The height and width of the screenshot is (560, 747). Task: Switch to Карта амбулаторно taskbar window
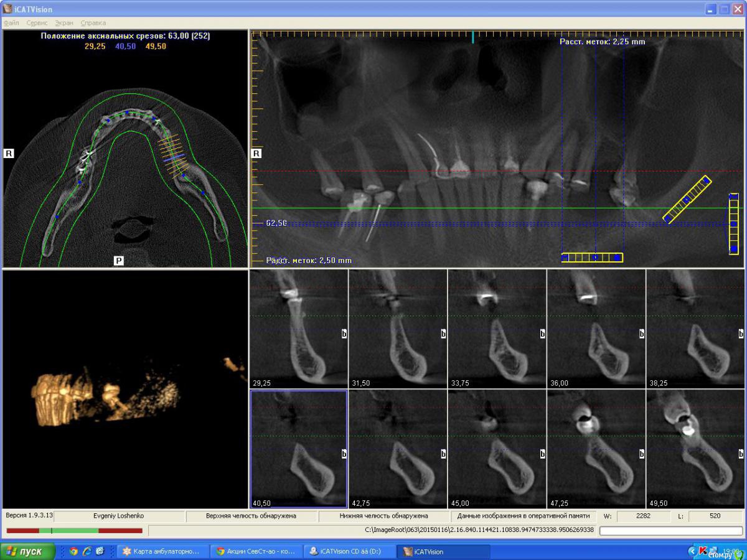(162, 551)
